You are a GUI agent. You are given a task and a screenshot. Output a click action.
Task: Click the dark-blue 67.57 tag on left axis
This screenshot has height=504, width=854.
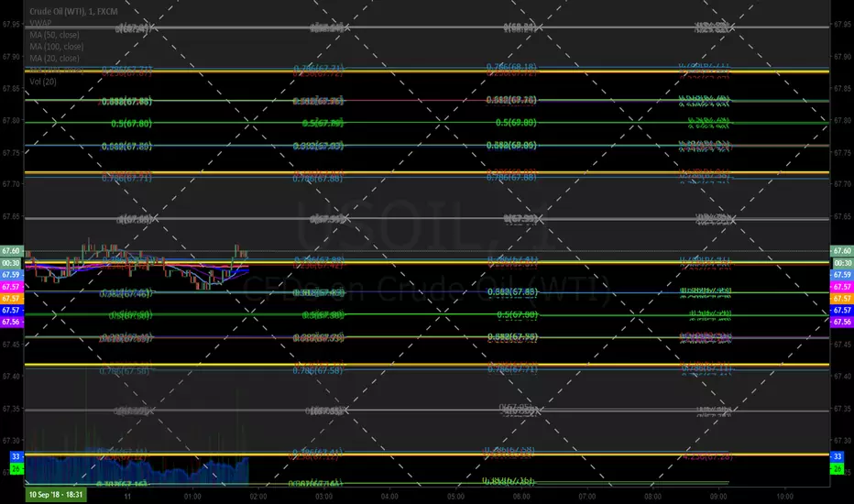tap(11, 310)
